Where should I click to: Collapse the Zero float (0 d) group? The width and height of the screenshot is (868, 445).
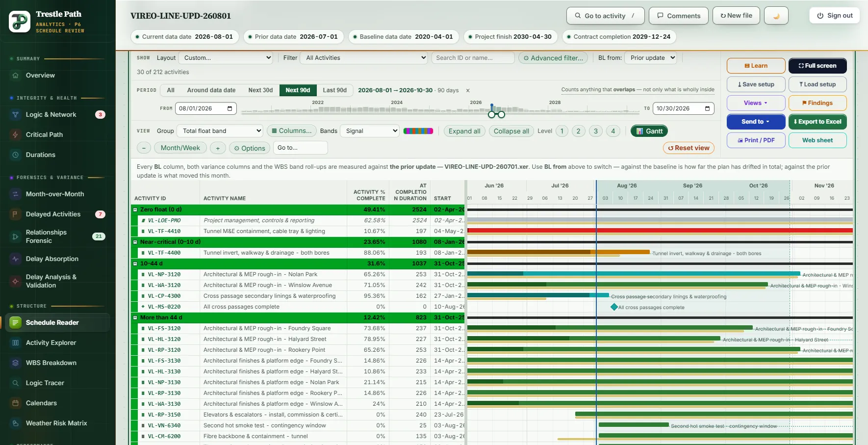coord(135,209)
